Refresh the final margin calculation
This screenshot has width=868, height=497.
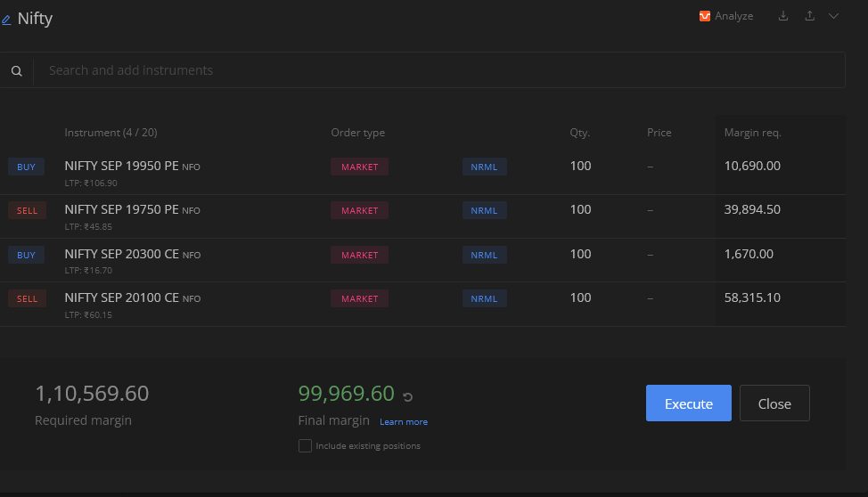pyautogui.click(x=407, y=397)
